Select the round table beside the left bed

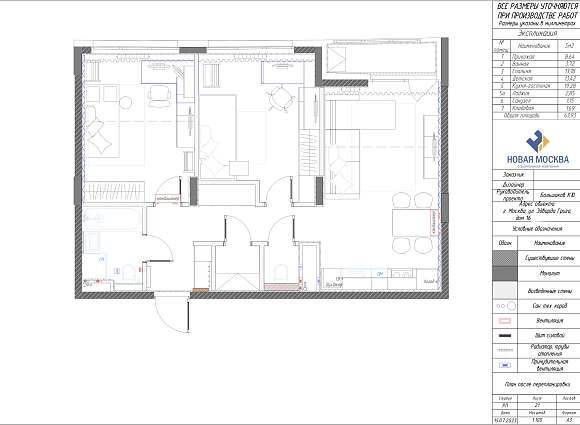pos(125,102)
